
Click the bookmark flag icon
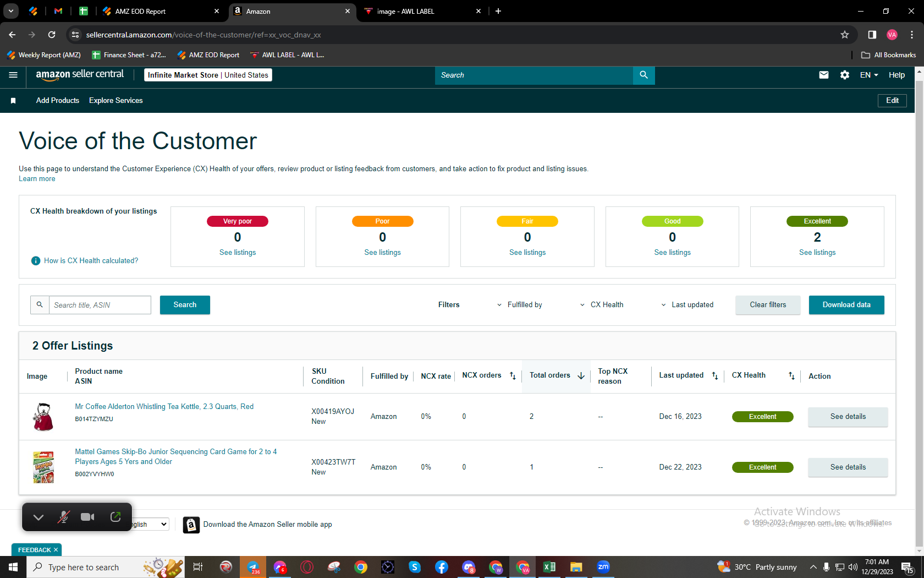tap(13, 101)
